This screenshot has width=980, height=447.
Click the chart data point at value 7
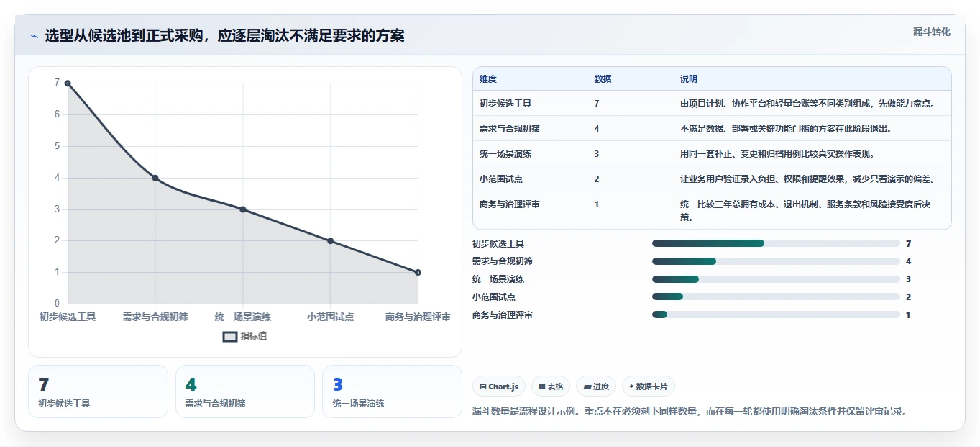(x=68, y=83)
